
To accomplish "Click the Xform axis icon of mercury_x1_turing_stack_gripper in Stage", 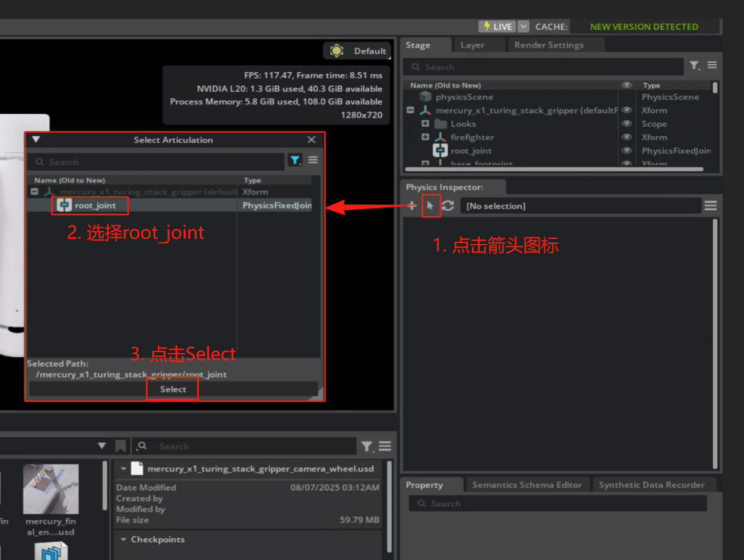I will 425,110.
